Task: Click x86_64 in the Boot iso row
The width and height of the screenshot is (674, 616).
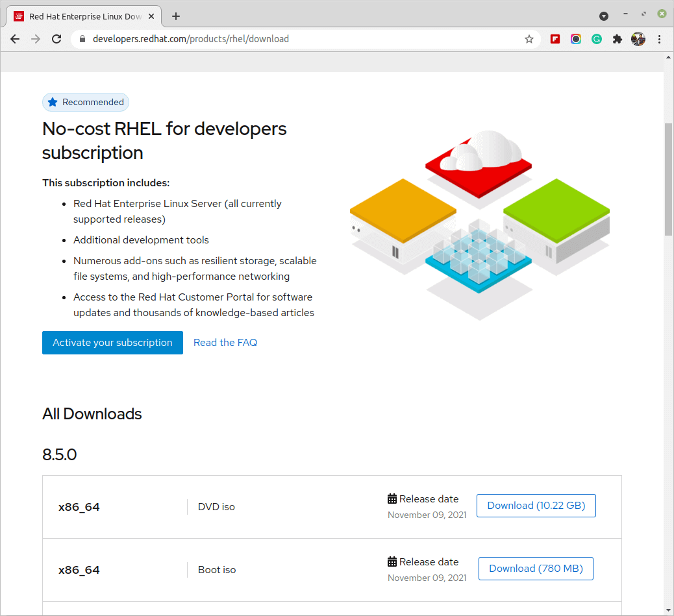Action: point(79,570)
